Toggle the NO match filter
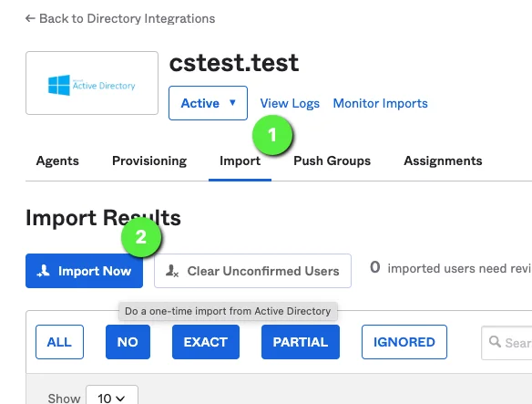Screen dimensions: 532x404 pyautogui.click(x=128, y=342)
